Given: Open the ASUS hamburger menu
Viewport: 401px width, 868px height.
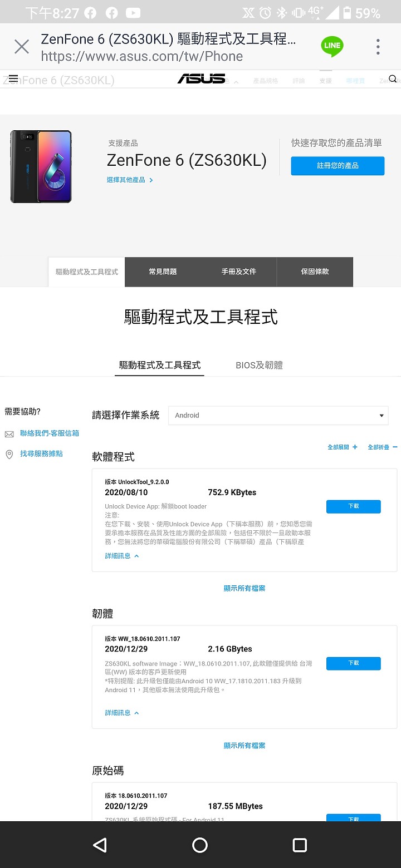Looking at the screenshot, I should (13, 78).
